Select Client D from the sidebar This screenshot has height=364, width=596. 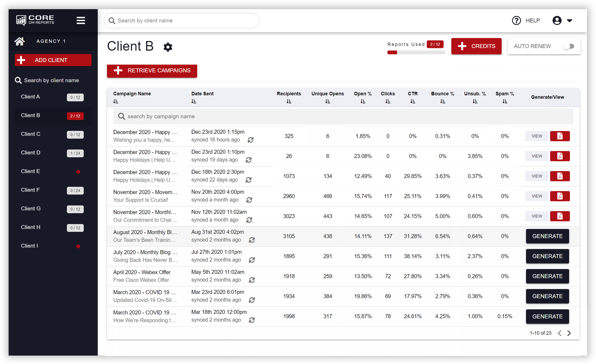pyautogui.click(x=31, y=153)
